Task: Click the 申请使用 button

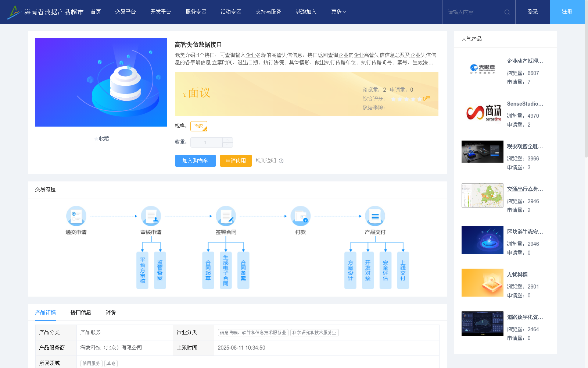Action: click(x=236, y=161)
